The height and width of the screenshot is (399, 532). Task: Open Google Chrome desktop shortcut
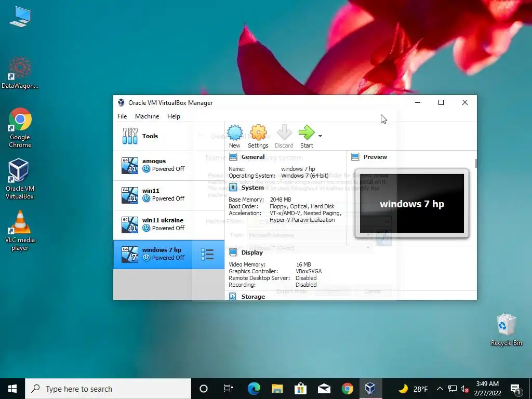20,128
